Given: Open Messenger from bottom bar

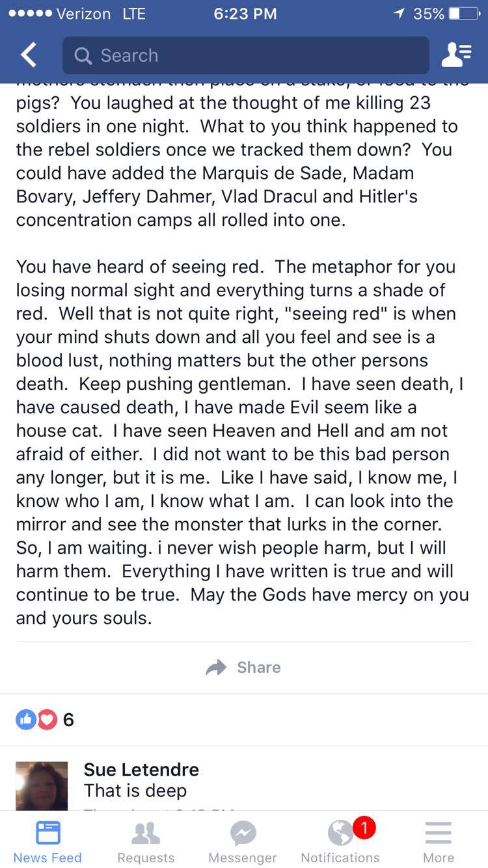Looking at the screenshot, I should (243, 841).
